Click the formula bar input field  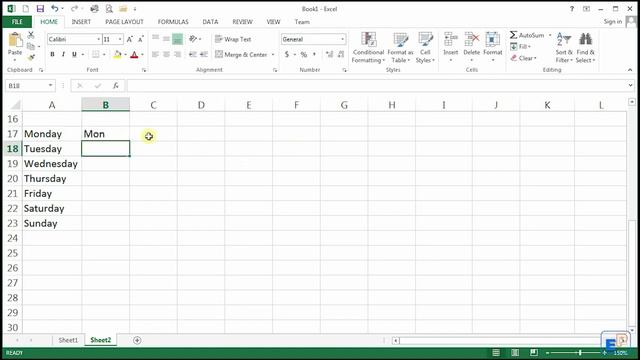pos(378,85)
